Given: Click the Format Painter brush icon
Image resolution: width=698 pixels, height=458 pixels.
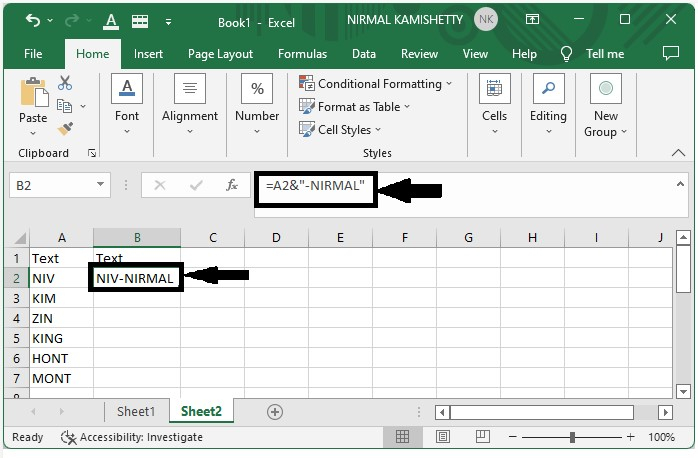Looking at the screenshot, I should [65, 129].
